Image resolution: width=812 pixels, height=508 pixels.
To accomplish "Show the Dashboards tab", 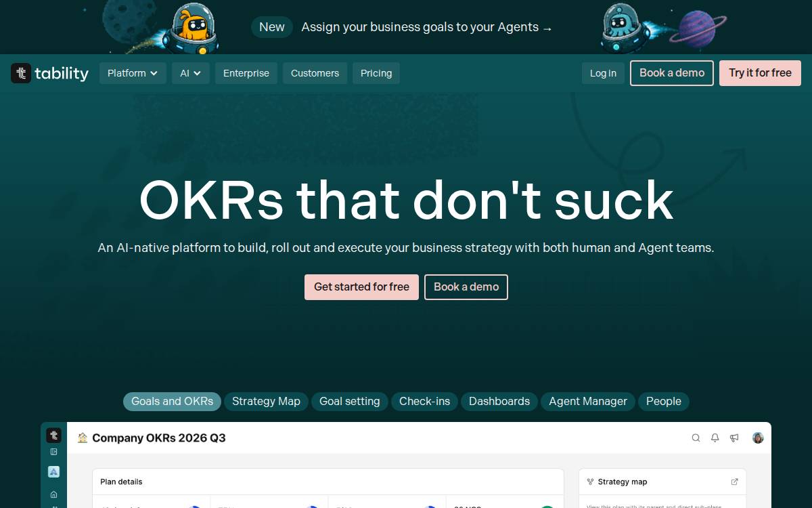I will pos(499,402).
